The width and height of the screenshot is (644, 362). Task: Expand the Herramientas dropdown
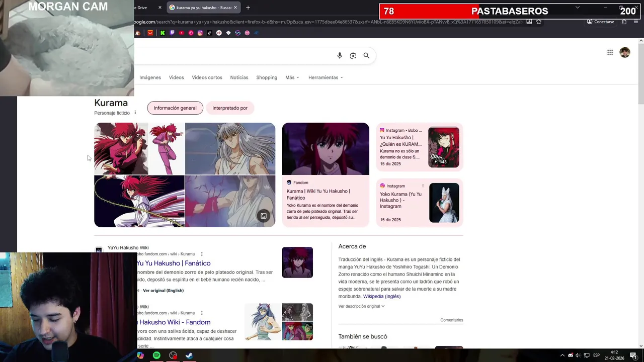[326, 77]
